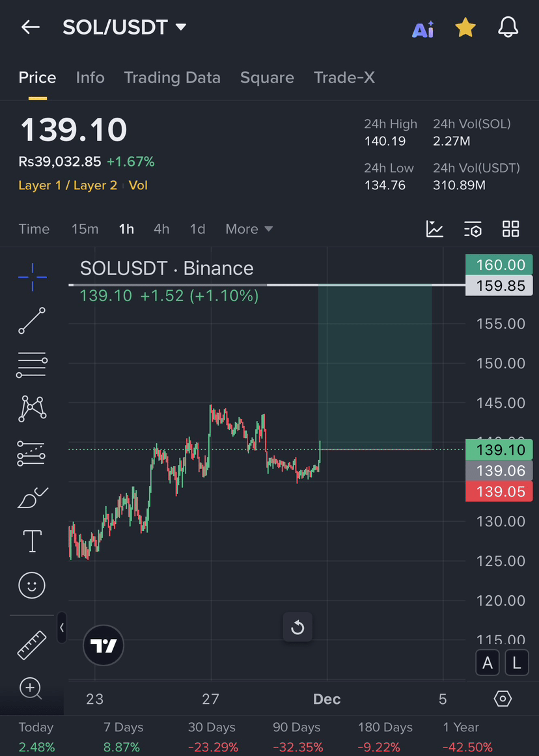Open the Square tab
The image size is (539, 756).
(x=267, y=77)
